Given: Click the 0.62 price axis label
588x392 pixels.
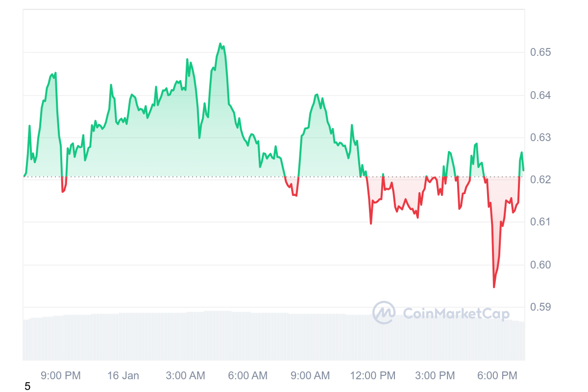Looking at the screenshot, I should 541,180.
